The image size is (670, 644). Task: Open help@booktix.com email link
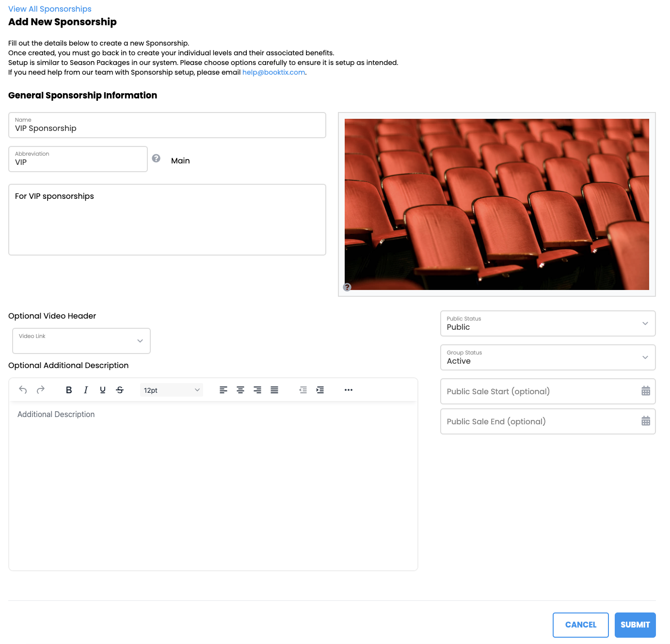274,72
